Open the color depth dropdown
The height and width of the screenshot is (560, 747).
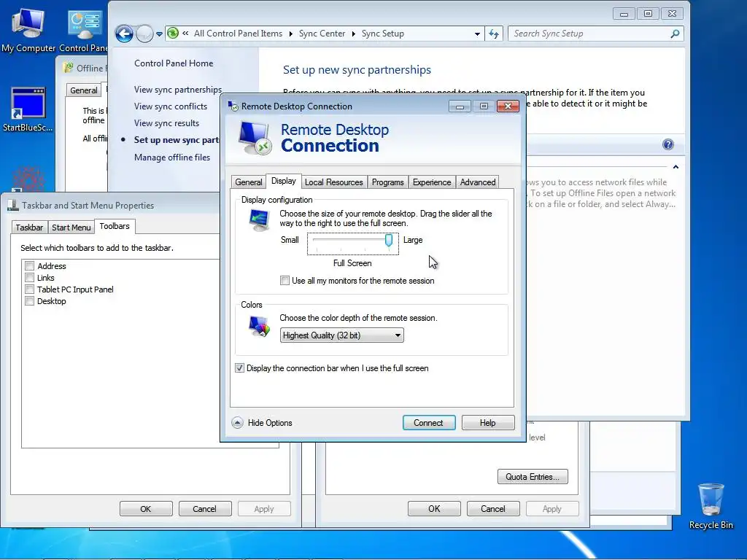[341, 335]
